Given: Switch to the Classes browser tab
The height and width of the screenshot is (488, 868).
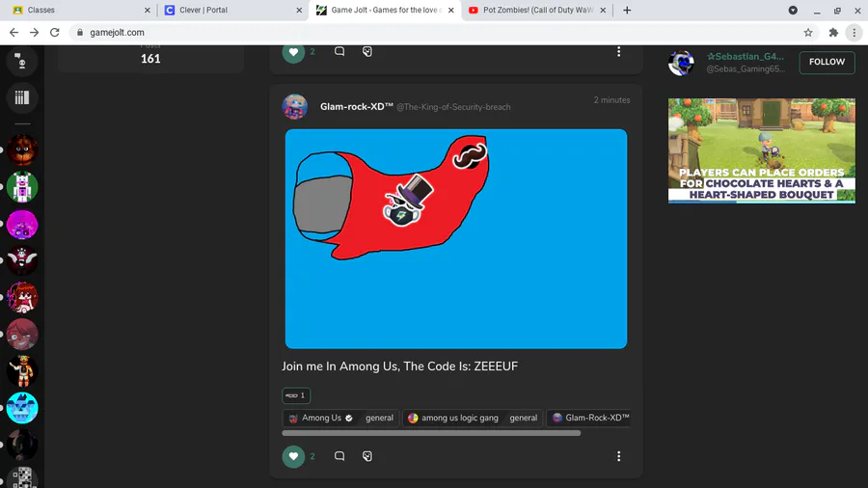Looking at the screenshot, I should point(81,10).
